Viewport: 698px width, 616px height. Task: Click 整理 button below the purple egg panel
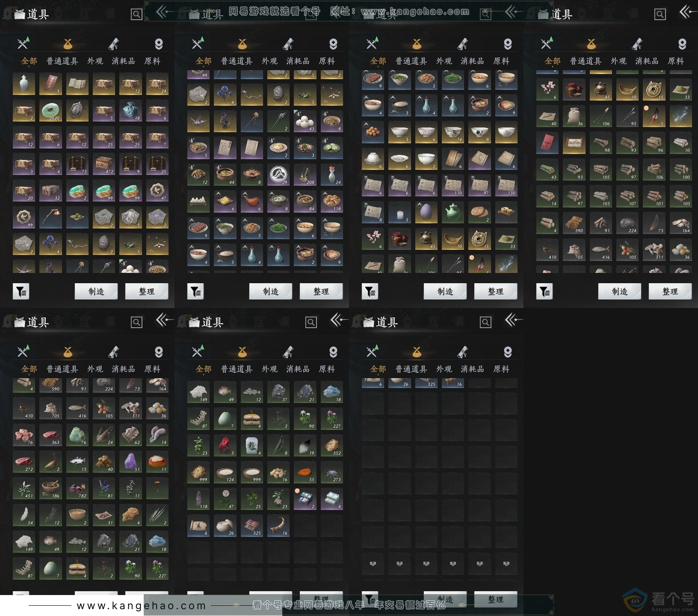pyautogui.click(x=496, y=291)
